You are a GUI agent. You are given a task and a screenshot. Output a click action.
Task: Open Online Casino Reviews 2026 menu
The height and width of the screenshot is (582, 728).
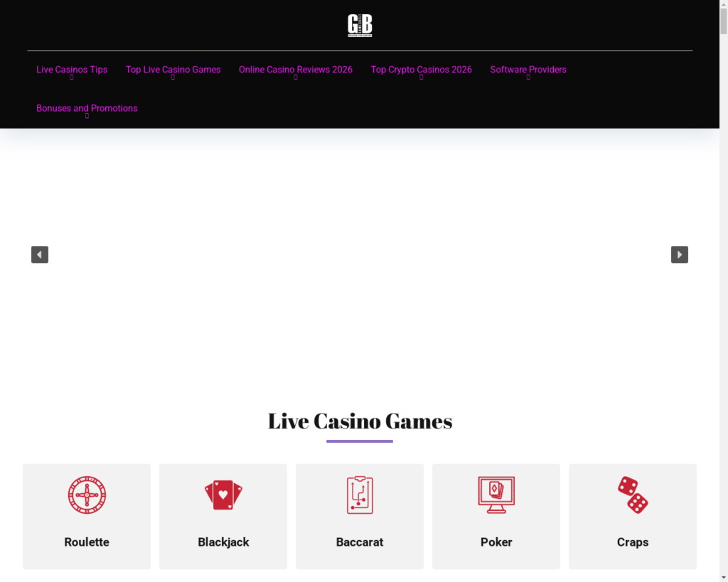point(295,70)
